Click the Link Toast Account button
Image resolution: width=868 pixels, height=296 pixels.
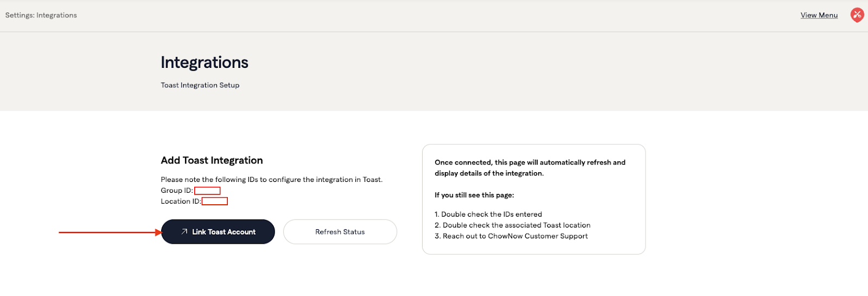[x=218, y=232]
